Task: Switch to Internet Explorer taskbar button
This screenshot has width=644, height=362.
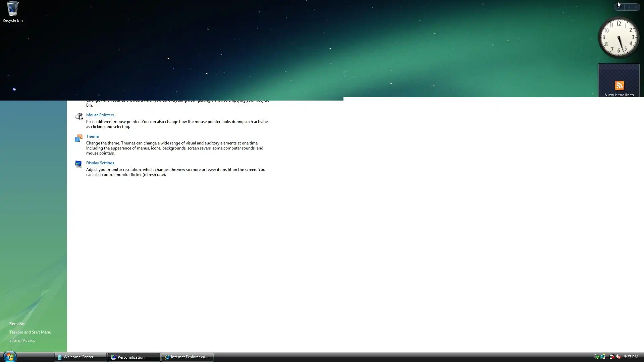Action: [x=187, y=357]
